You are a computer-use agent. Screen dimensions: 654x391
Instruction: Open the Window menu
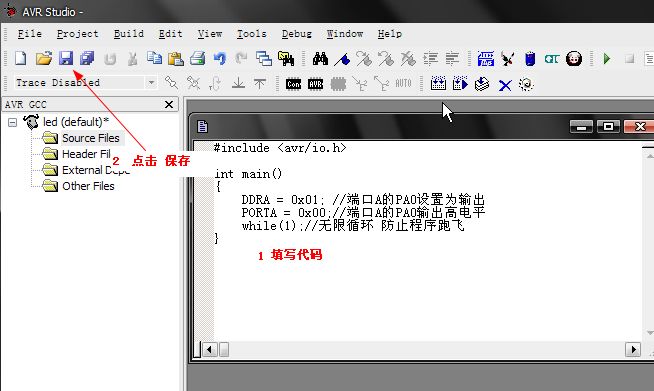[345, 34]
